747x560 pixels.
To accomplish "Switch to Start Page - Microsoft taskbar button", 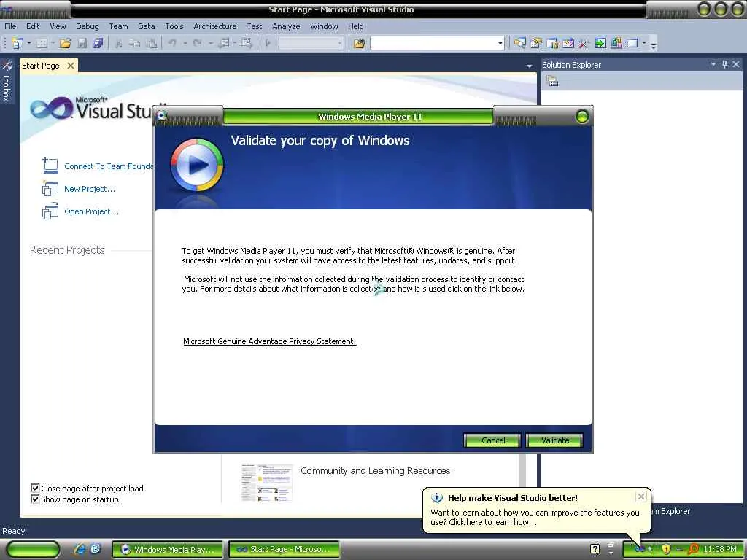I will coord(285,550).
